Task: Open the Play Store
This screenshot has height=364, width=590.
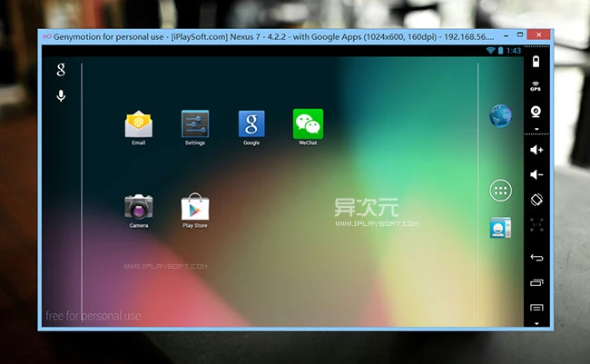Action: tap(195, 211)
